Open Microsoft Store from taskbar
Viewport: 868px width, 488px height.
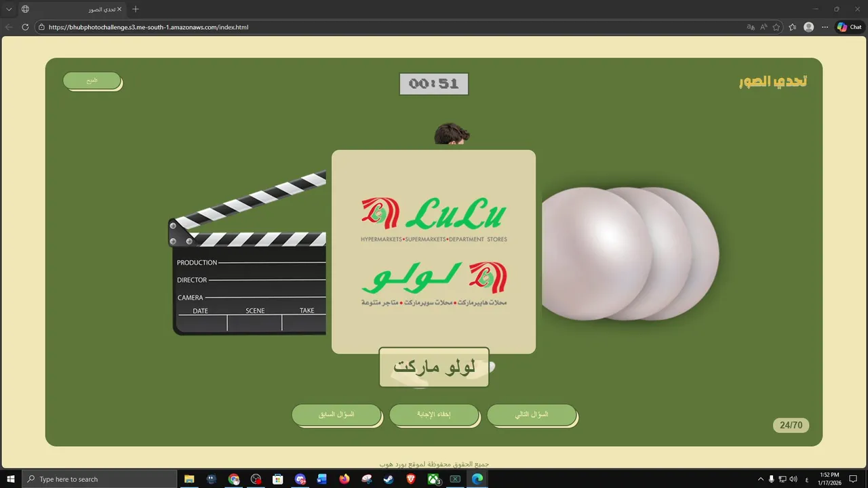[278, 479]
